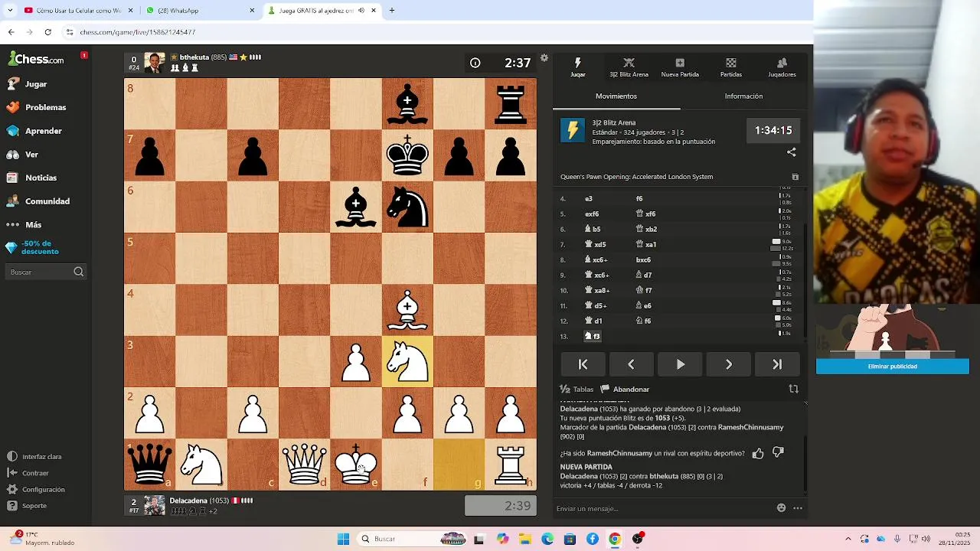Give thumbs up for opponent sportsmanship
Image resolution: width=980 pixels, height=551 pixels.
pyautogui.click(x=758, y=453)
